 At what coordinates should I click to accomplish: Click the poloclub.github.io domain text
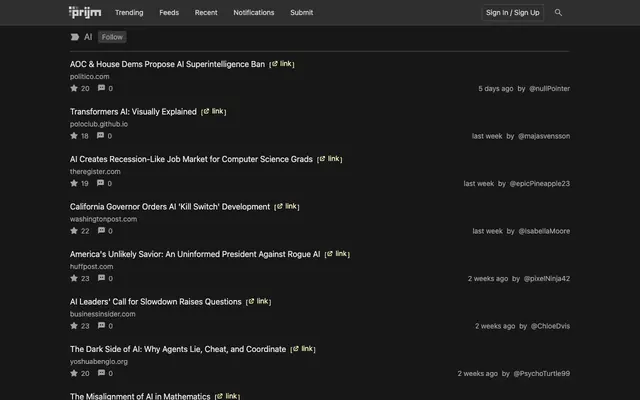pos(99,124)
